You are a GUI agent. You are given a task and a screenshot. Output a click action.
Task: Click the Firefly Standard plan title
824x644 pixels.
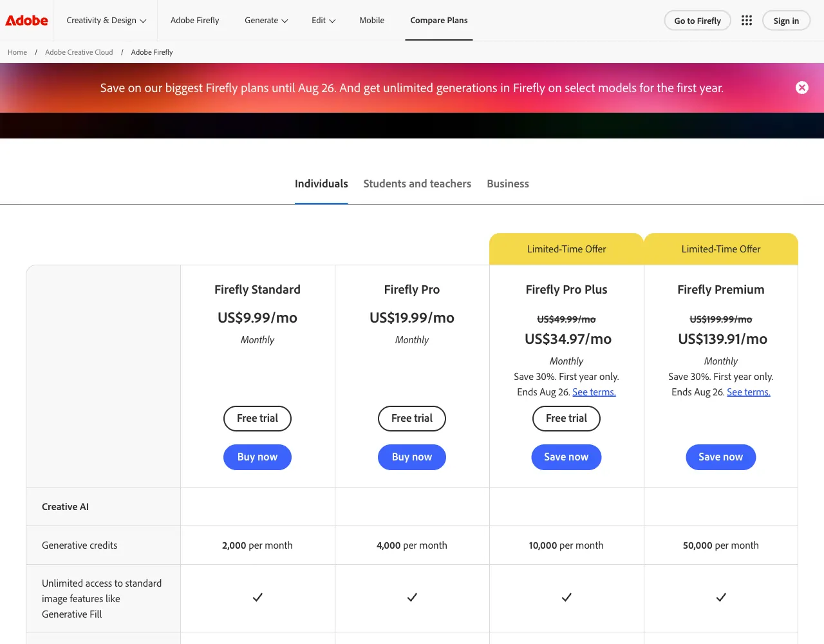pyautogui.click(x=257, y=290)
